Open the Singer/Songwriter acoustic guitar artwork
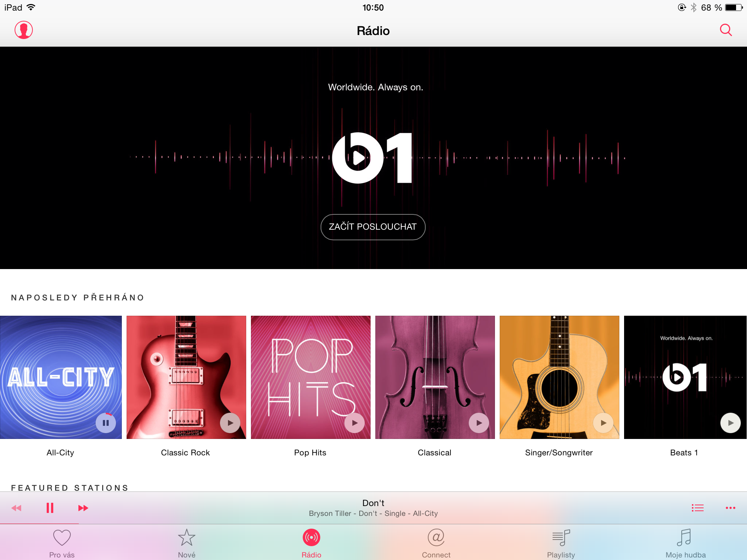Screen dimensions: 747x560 coord(560,377)
